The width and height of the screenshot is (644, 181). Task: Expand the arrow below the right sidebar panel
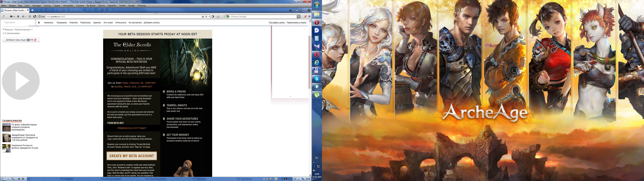(290, 97)
